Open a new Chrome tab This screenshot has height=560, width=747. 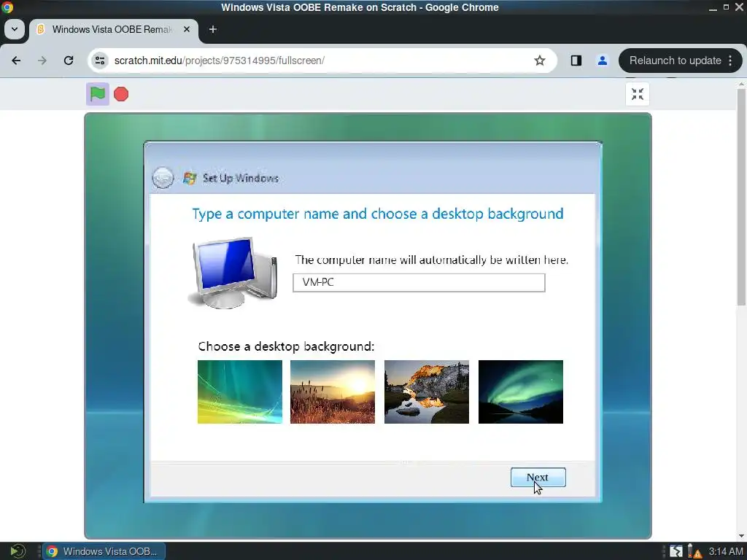[x=213, y=29]
